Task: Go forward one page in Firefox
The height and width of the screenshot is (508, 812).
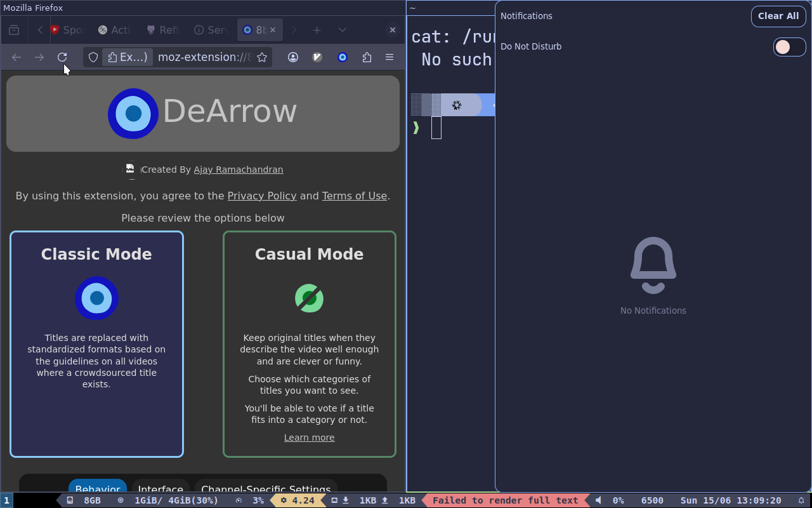Action: [39, 57]
